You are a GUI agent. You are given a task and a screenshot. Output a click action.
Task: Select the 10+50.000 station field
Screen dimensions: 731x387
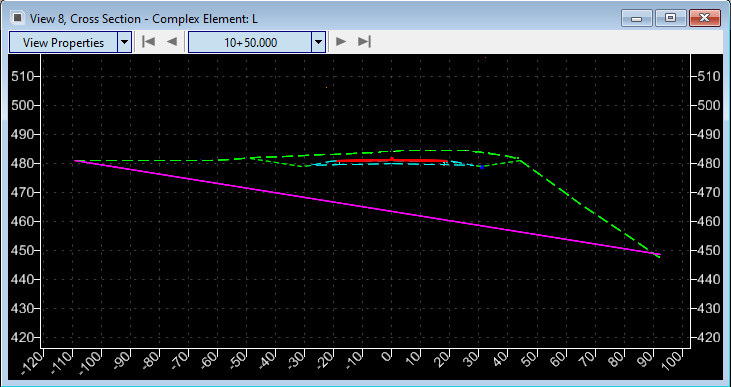point(250,42)
